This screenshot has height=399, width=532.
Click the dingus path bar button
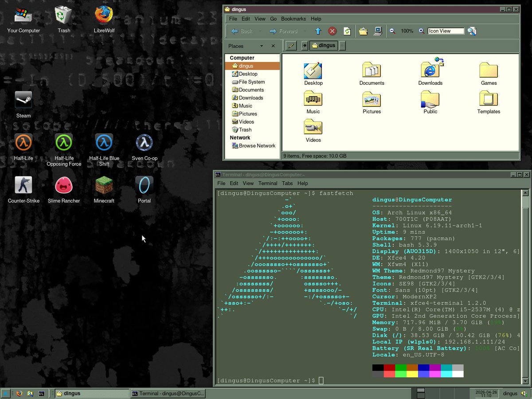[324, 45]
